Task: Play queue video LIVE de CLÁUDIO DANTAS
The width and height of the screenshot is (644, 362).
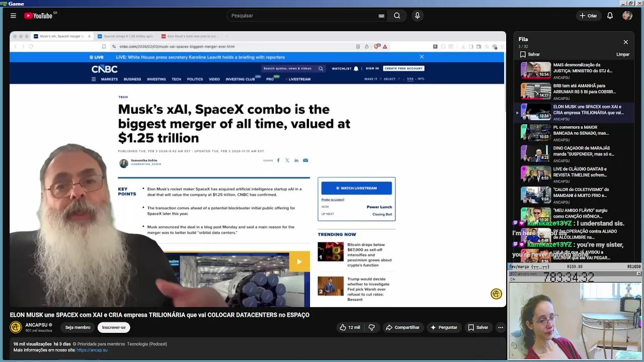Action: click(574, 174)
